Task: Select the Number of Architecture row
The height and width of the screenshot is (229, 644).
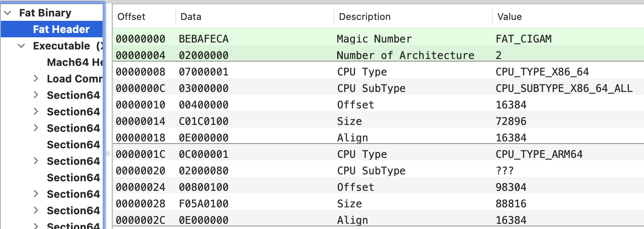Action: tap(405, 56)
